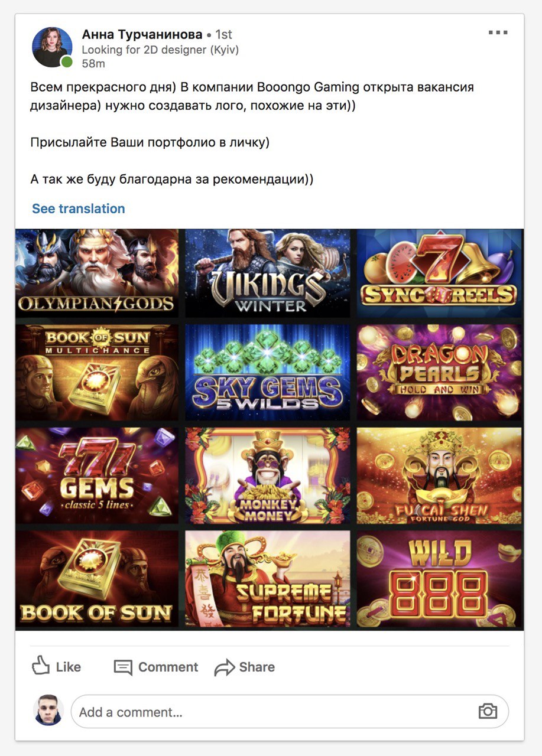Open the Sky Gems 5 Wilds image
This screenshot has height=756, width=542.
268,372
